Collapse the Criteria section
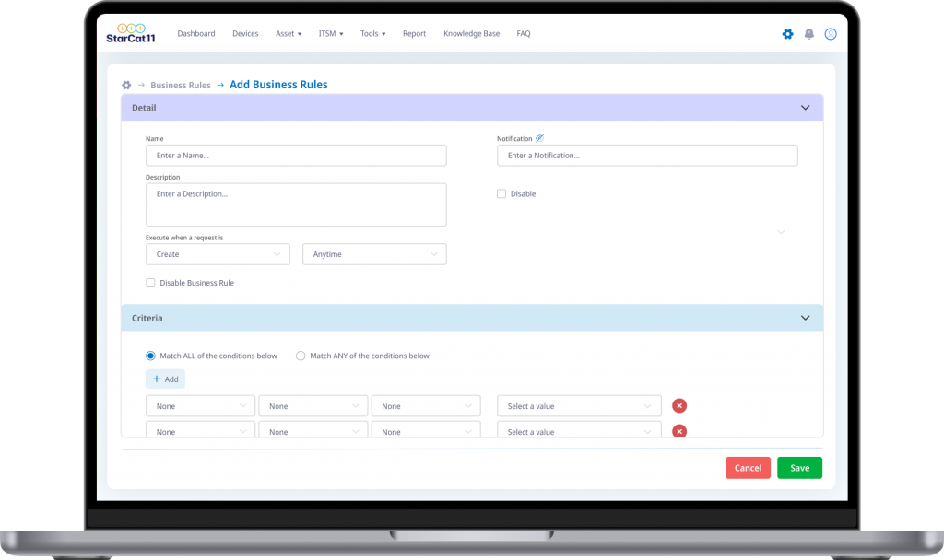This screenshot has height=560, width=944. coord(805,318)
